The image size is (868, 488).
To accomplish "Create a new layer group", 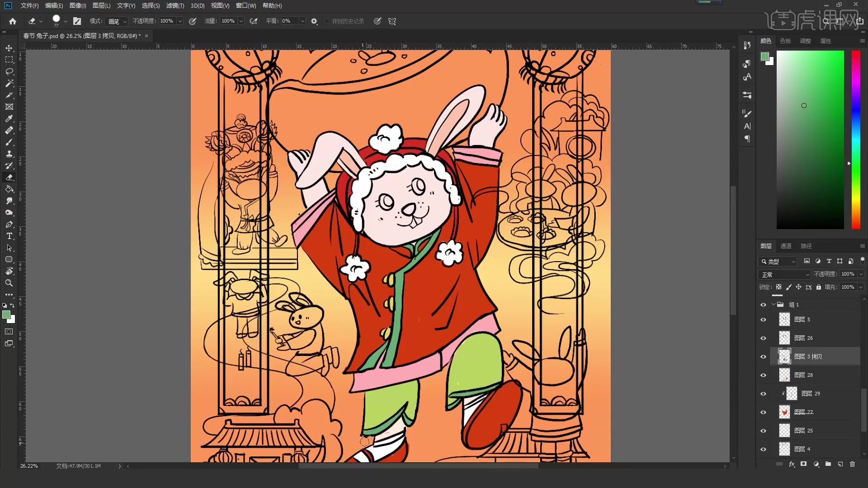I will 828,464.
